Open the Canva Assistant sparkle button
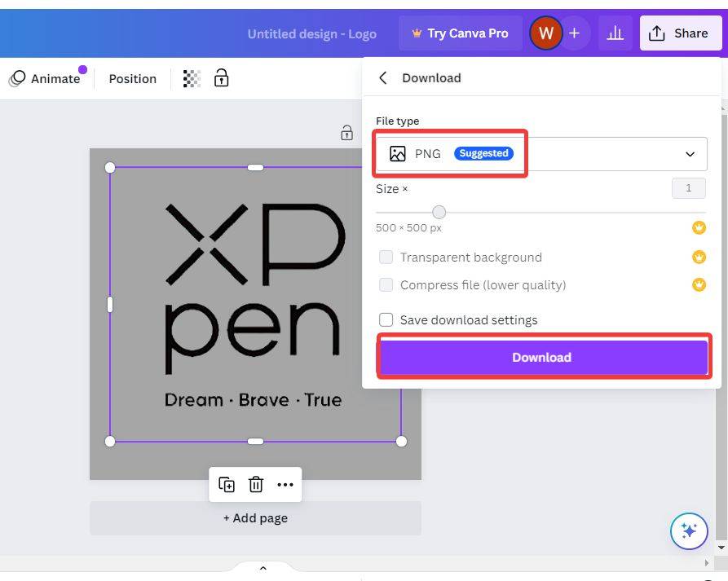The width and height of the screenshot is (728, 581). point(689,531)
